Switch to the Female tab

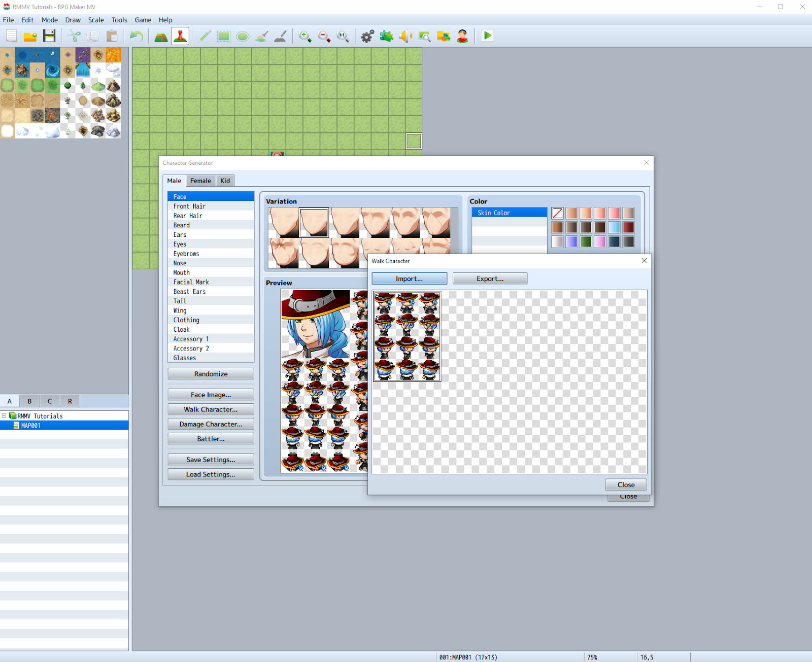(x=200, y=181)
